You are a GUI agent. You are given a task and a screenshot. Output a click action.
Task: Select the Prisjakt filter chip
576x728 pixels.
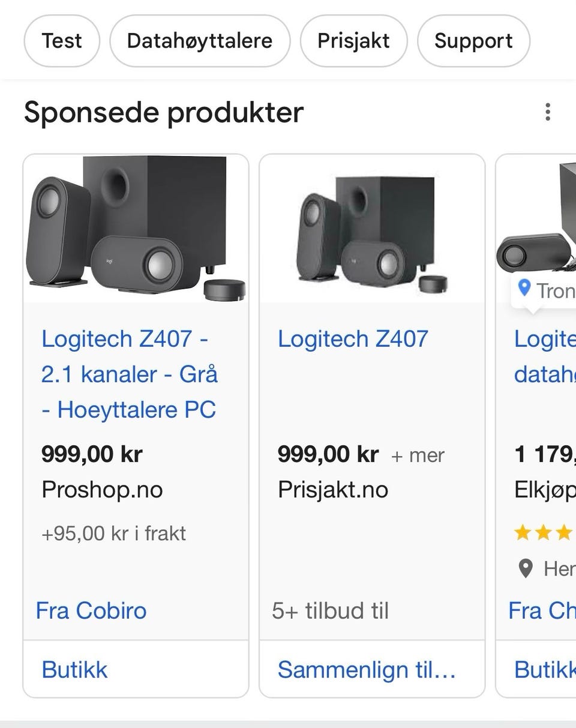(x=353, y=41)
